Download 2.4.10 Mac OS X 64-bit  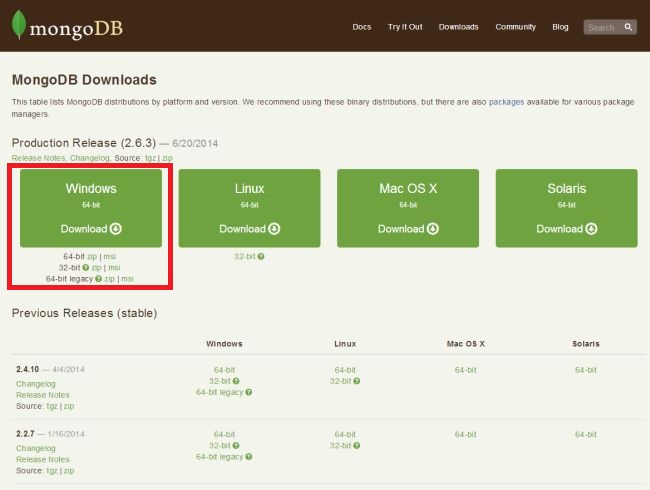tap(466, 370)
